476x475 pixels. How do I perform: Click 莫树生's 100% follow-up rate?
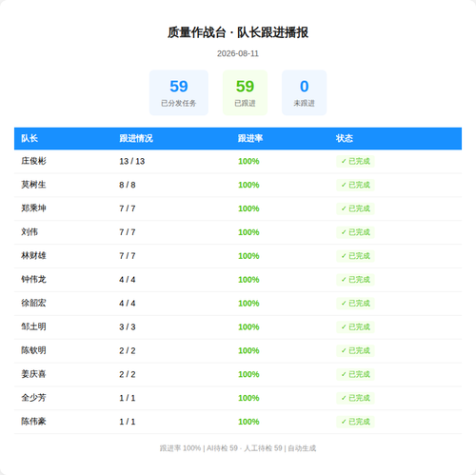click(x=248, y=185)
